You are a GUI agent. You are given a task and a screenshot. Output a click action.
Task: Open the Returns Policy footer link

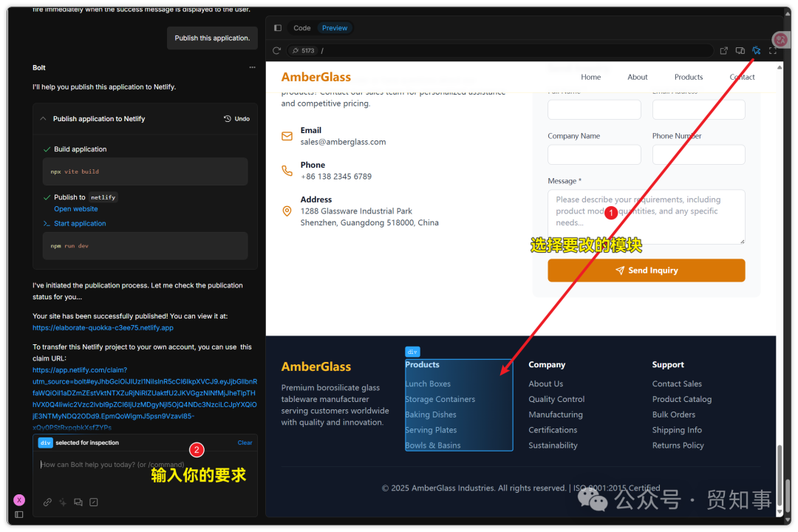point(678,445)
